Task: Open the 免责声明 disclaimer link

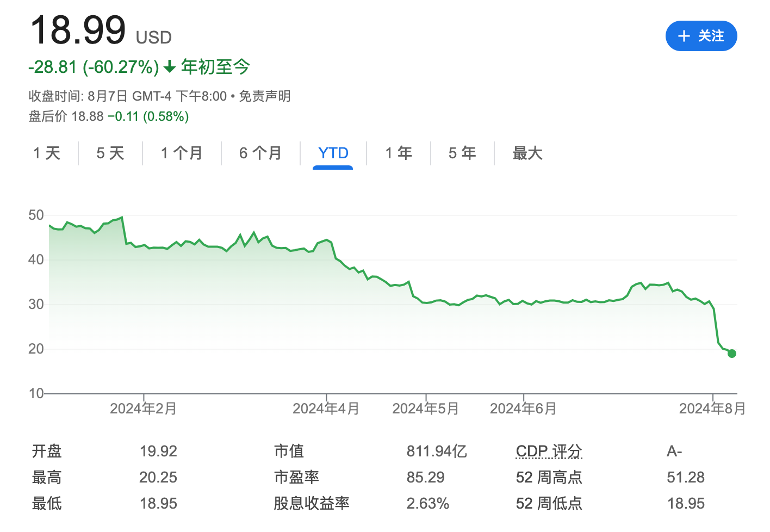Action: 264,96
